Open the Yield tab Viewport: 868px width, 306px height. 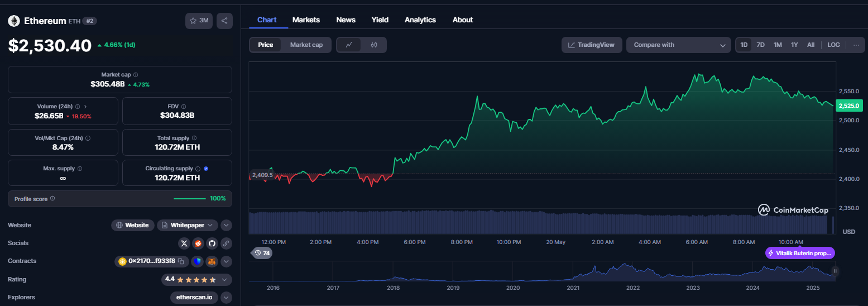380,20
